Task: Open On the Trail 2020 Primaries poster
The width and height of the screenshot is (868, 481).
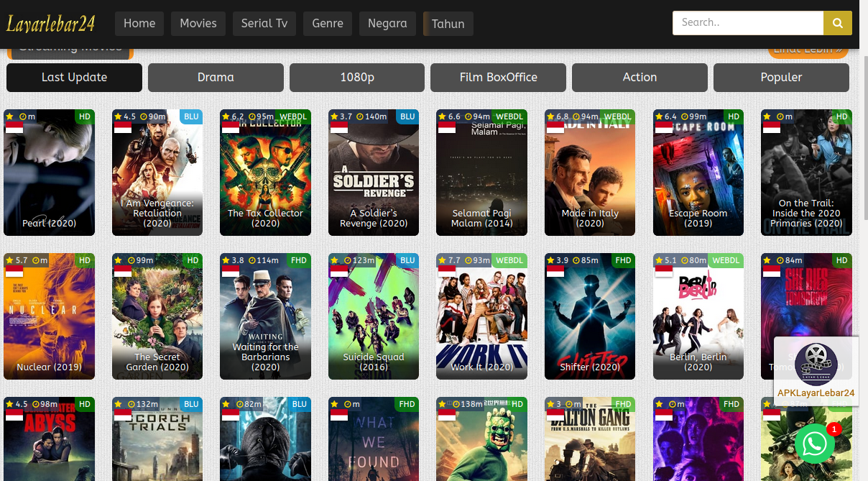Action: pos(806,173)
